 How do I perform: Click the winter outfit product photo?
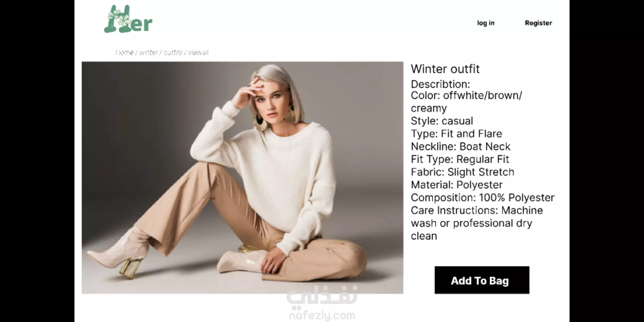243,177
